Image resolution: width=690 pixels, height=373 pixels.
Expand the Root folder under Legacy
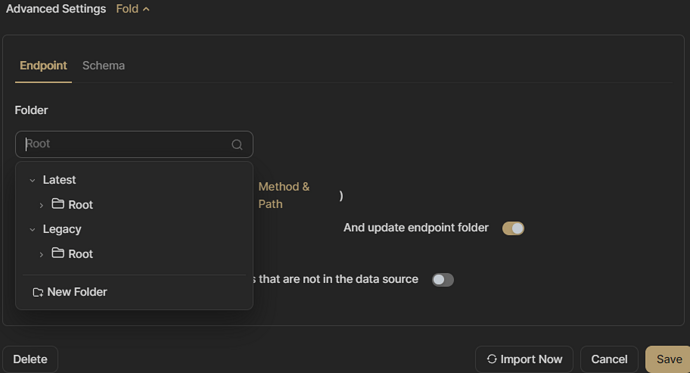(x=41, y=255)
